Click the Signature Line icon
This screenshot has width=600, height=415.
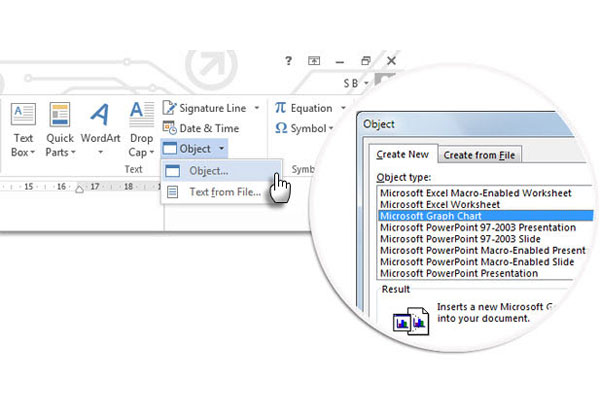point(169,108)
